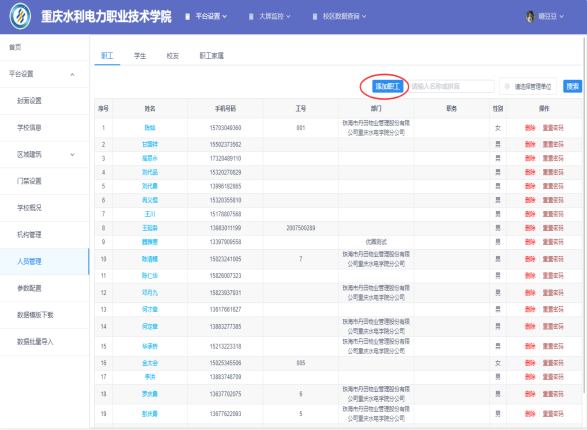Select 门禁设置 in the sidebar
Viewport: 587px width, 430px height.
(29, 181)
